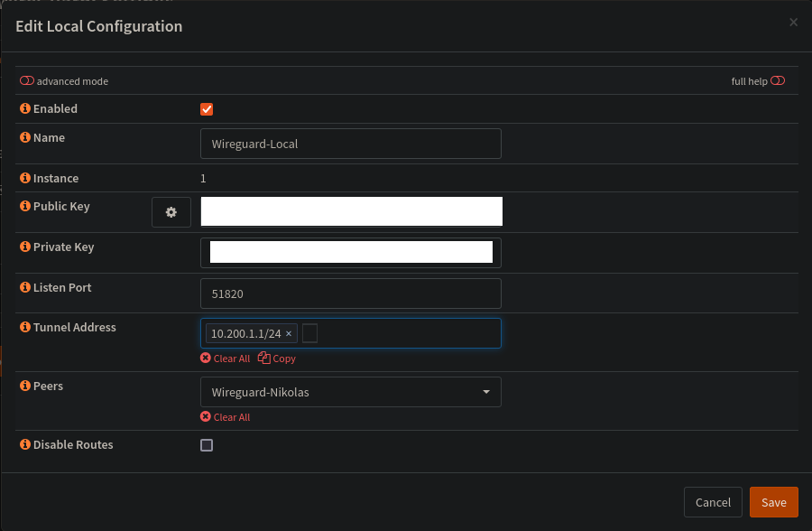The height and width of the screenshot is (531, 812).
Task: Open the Peers dropdown showing Wireguard-Nikolas
Action: pos(350,392)
